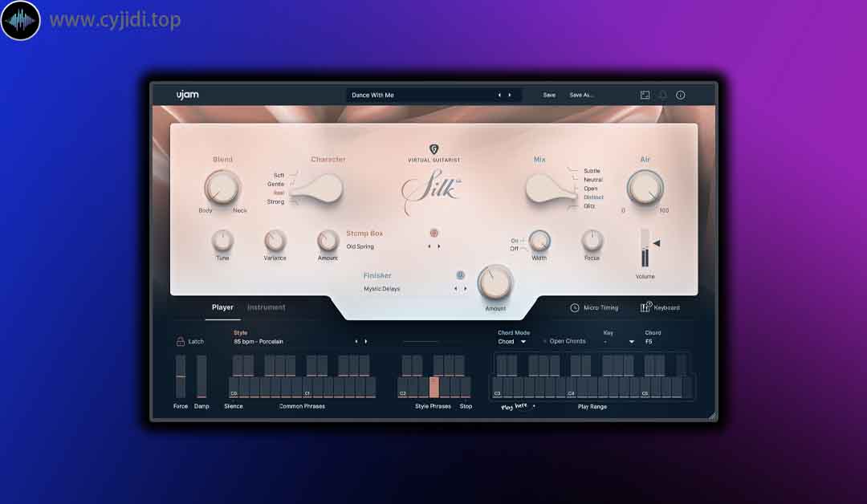Click the C2 key in Style Phrases
The width and height of the screenshot is (867, 504).
[402, 388]
